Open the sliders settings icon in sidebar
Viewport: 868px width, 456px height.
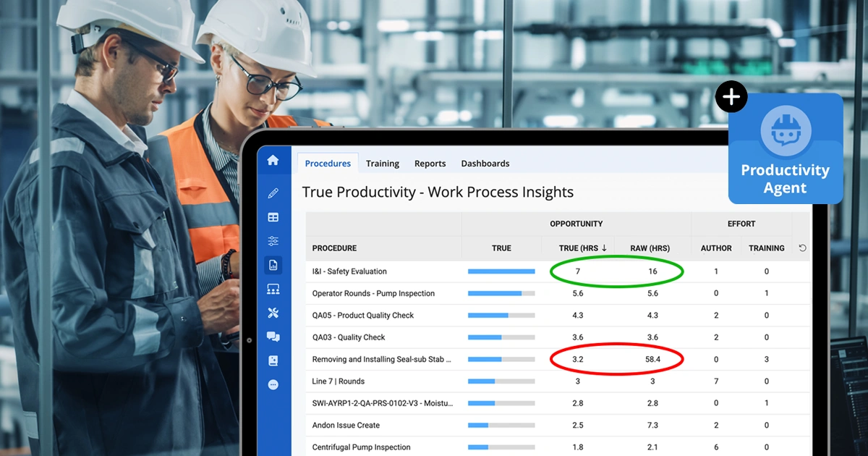(x=273, y=241)
